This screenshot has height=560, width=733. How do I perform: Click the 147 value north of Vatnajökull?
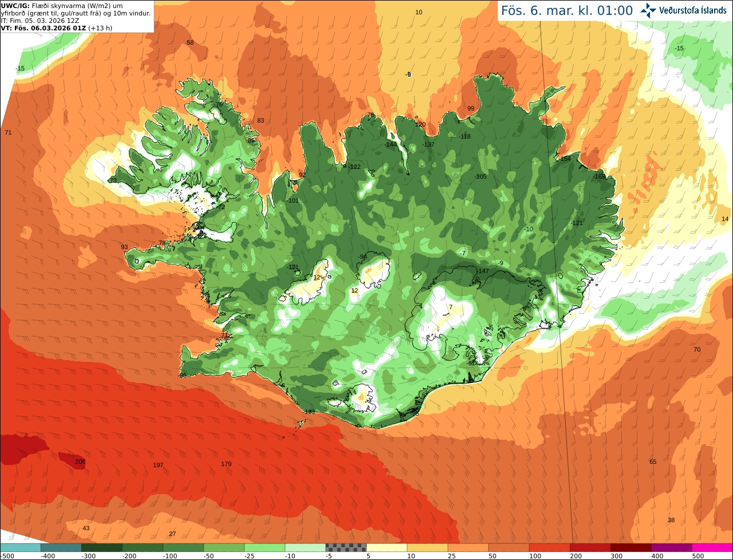pyautogui.click(x=483, y=271)
